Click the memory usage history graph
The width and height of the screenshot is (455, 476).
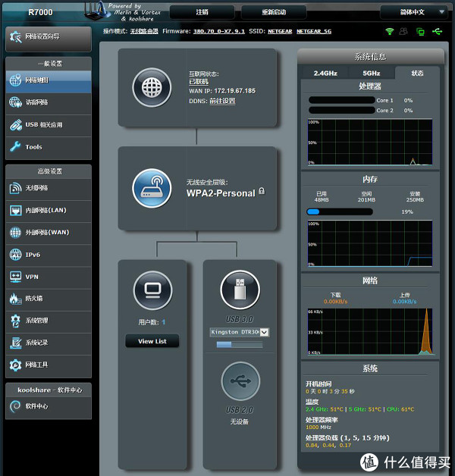coord(370,243)
